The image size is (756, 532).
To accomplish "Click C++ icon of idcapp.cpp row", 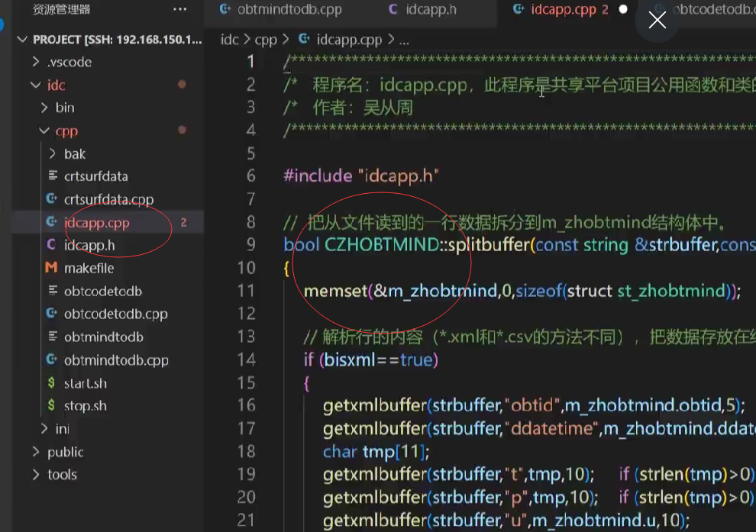I will [x=52, y=221].
